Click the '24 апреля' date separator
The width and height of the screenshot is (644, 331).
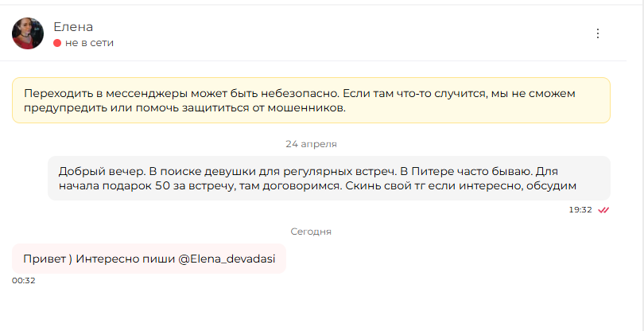312,144
